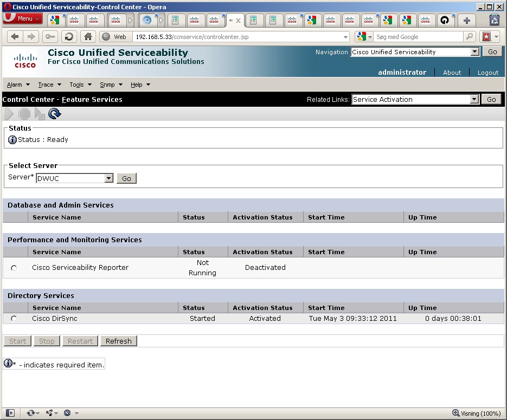Go back with the browser Back arrow

[x=15, y=37]
